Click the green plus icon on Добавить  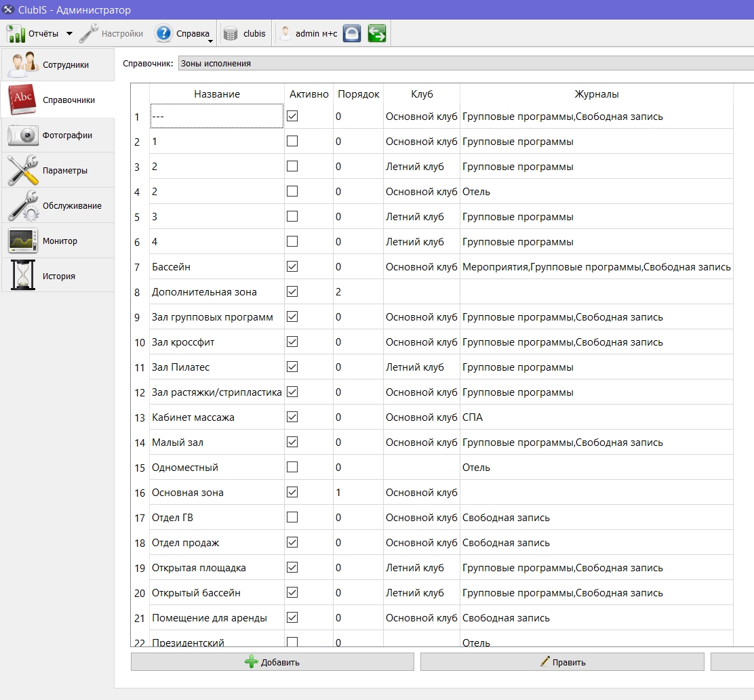[x=251, y=661]
